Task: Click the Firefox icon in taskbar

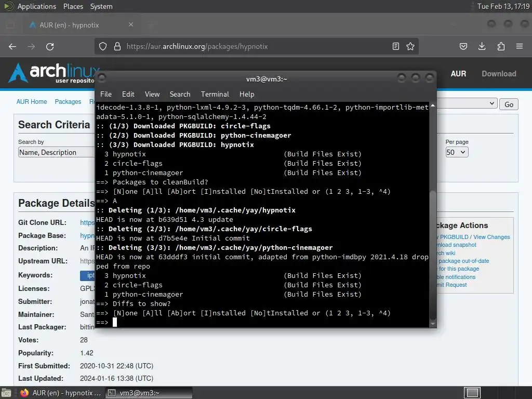Action: coord(24,393)
